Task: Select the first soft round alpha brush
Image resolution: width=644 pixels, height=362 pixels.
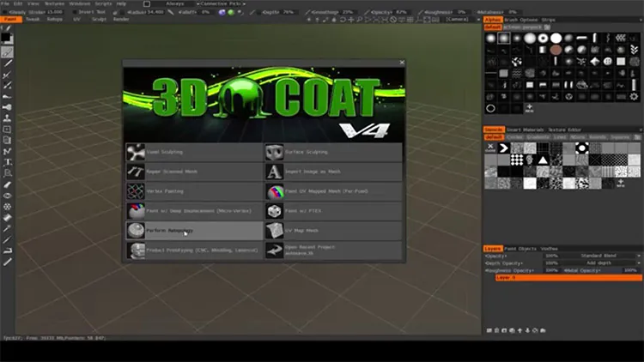Action: 490,38
